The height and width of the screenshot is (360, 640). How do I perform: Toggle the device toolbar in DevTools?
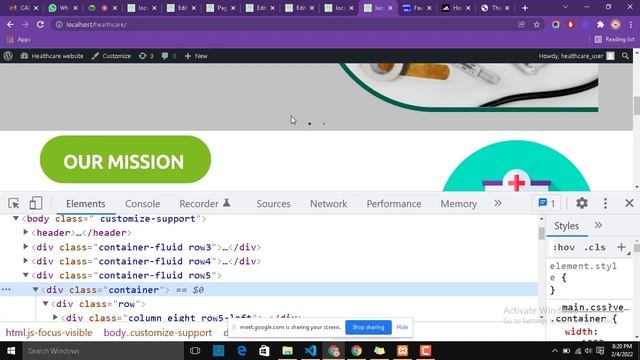coord(36,203)
